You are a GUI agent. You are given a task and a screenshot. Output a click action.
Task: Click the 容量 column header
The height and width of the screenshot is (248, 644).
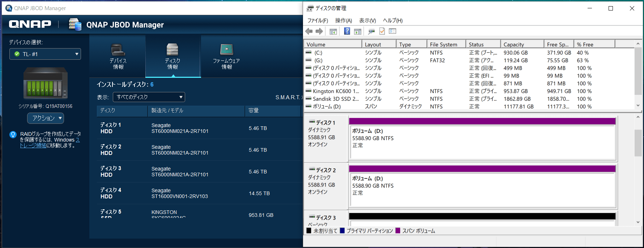(x=273, y=111)
